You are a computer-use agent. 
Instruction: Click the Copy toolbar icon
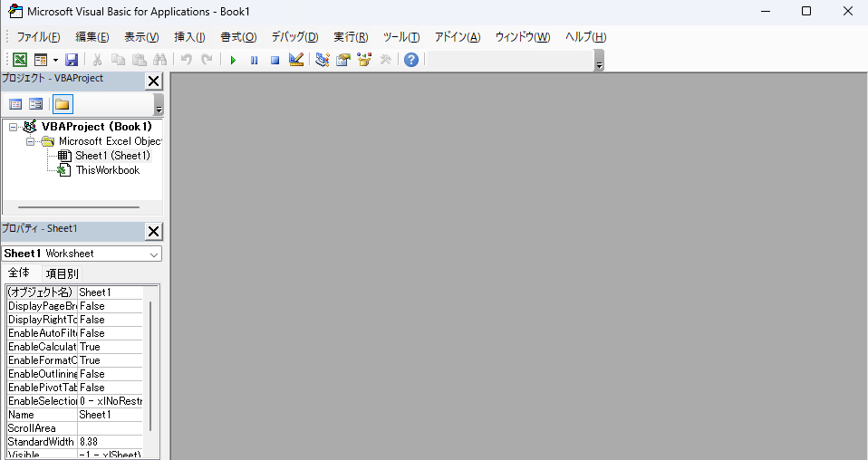pos(118,59)
